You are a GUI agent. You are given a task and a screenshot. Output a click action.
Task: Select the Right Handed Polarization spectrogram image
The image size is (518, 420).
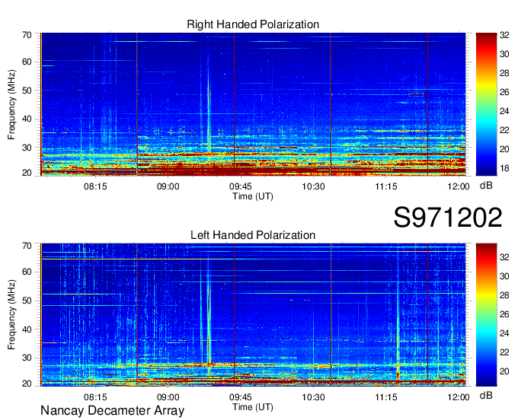click(253, 104)
